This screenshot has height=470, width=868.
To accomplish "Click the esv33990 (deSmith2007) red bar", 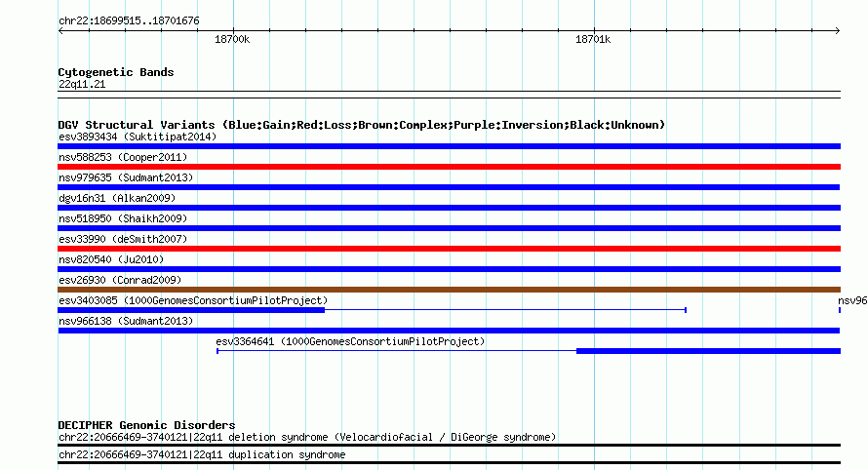I will (x=449, y=249).
